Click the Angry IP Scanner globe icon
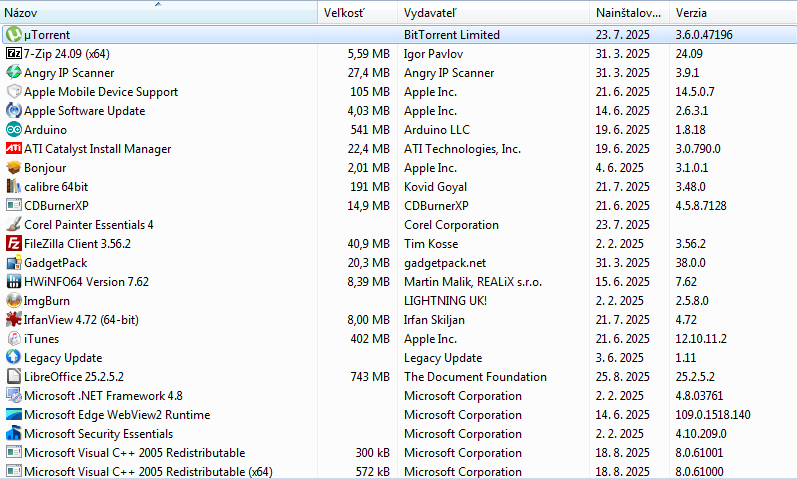797x479 pixels. (x=14, y=73)
